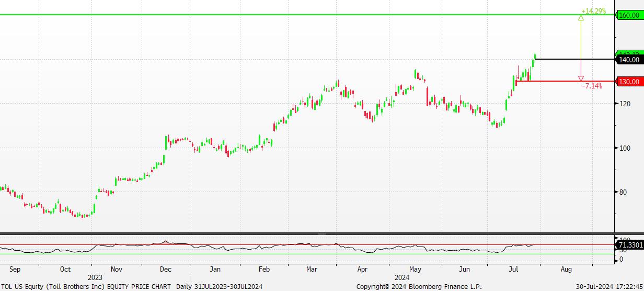Click the +14.29% upside annotation label
Image resolution: width=644 pixels, height=291 pixels.
point(593,10)
